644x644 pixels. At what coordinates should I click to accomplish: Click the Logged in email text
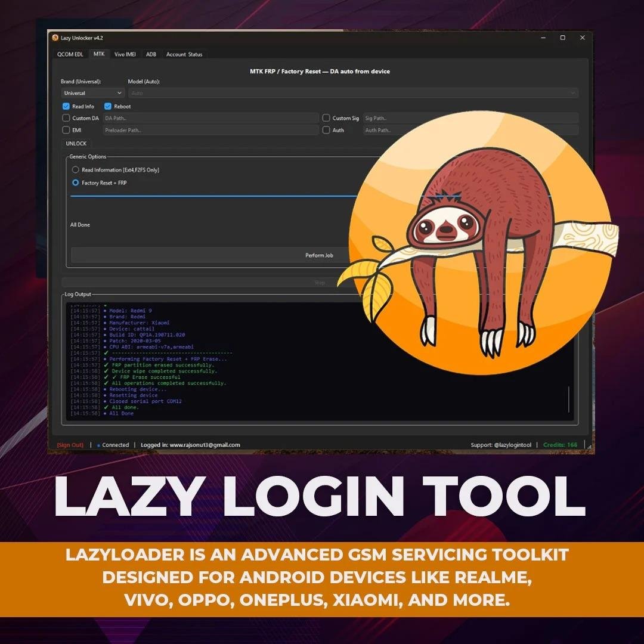[x=191, y=445]
